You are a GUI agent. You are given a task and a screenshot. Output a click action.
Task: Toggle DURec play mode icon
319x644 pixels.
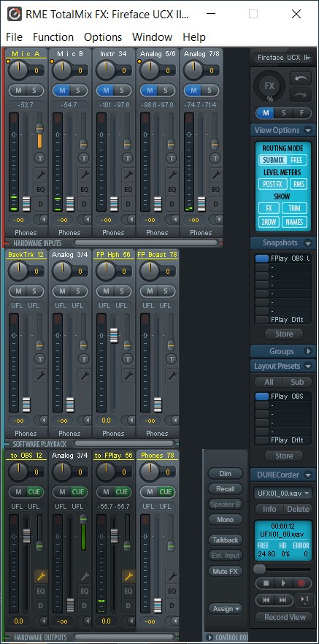(304, 600)
